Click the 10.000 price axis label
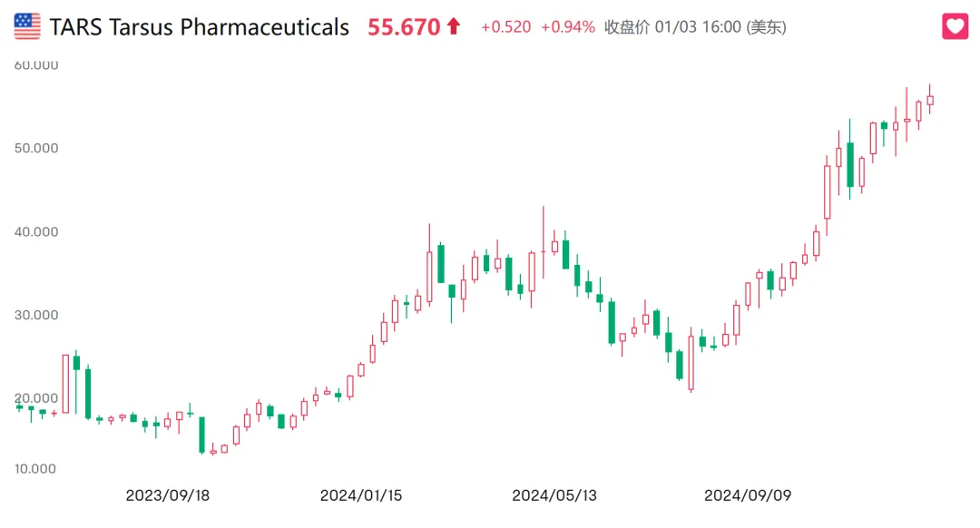The height and width of the screenshot is (528, 980). [x=36, y=469]
